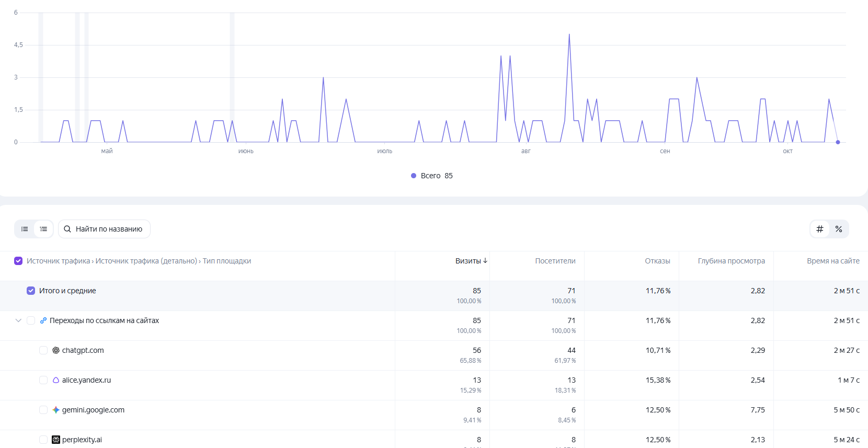Focus the Найти по названию search field
This screenshot has height=448, width=868.
tap(104, 229)
